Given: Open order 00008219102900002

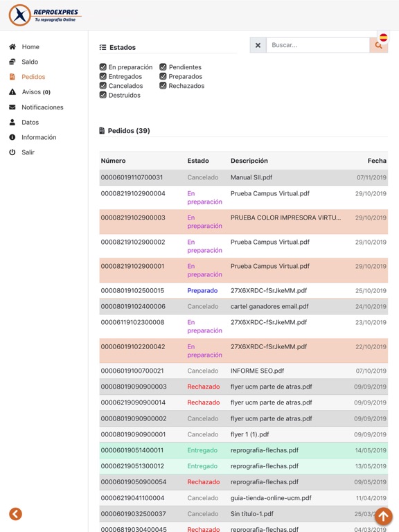Looking at the screenshot, I should click(x=243, y=246).
